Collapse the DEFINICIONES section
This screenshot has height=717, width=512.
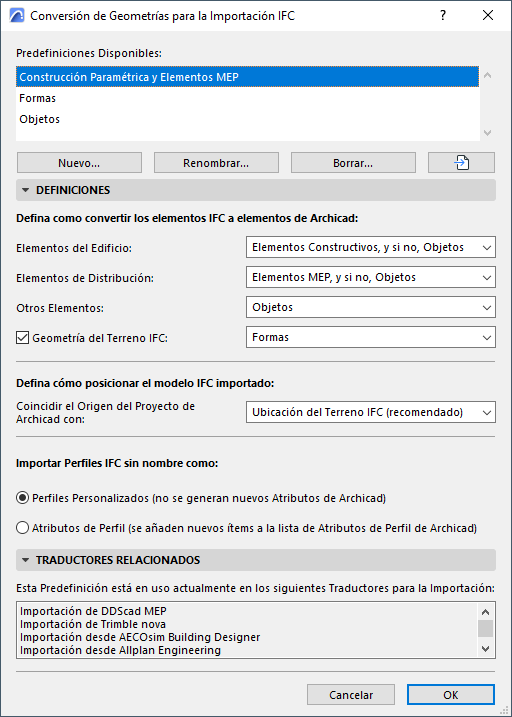[256, 190]
